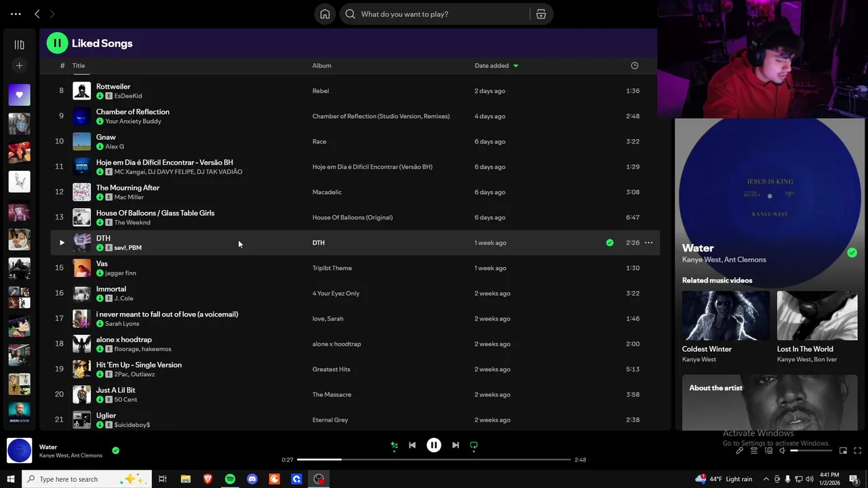The height and width of the screenshot is (488, 868).
Task: Open Kanye West link in Now Playing
Action: coord(701,260)
